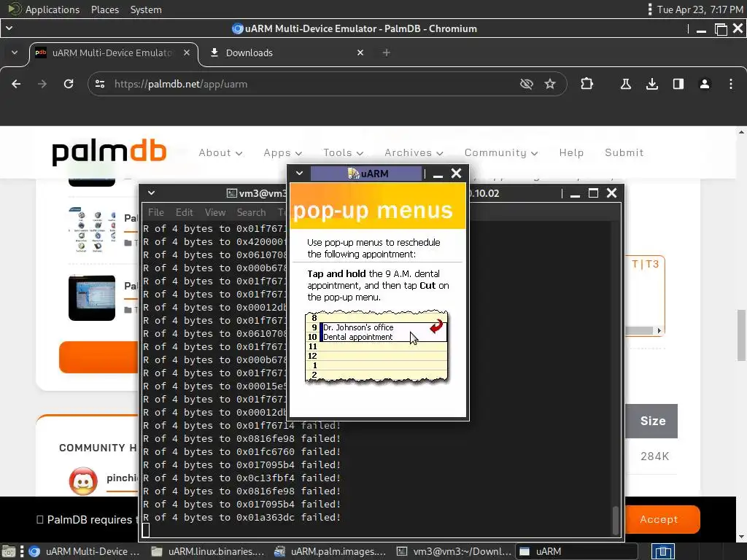Open the tab search dropdown arrow

15,52
